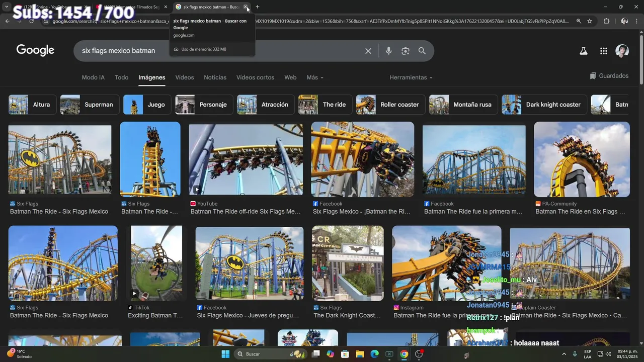
Task: Open Chrome's three-dot menu
Action: click(x=637, y=21)
